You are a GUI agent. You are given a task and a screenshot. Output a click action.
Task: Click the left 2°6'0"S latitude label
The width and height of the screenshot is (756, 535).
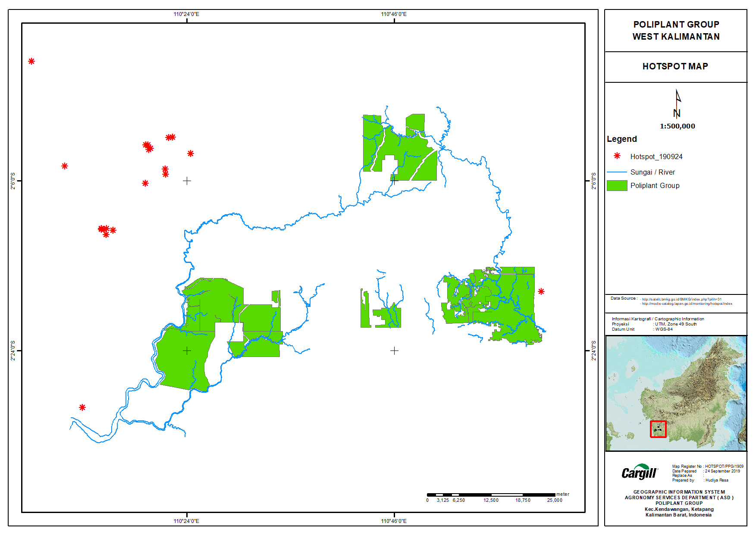[13, 181]
